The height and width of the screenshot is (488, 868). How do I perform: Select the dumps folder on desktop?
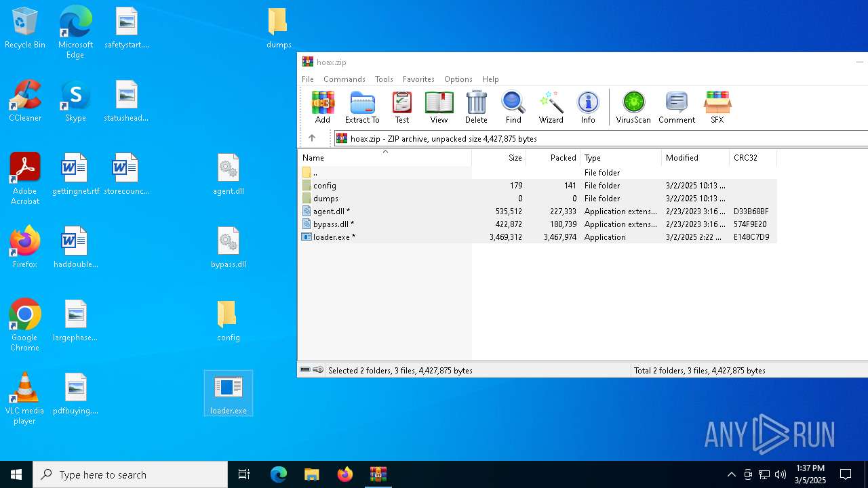coord(279,28)
